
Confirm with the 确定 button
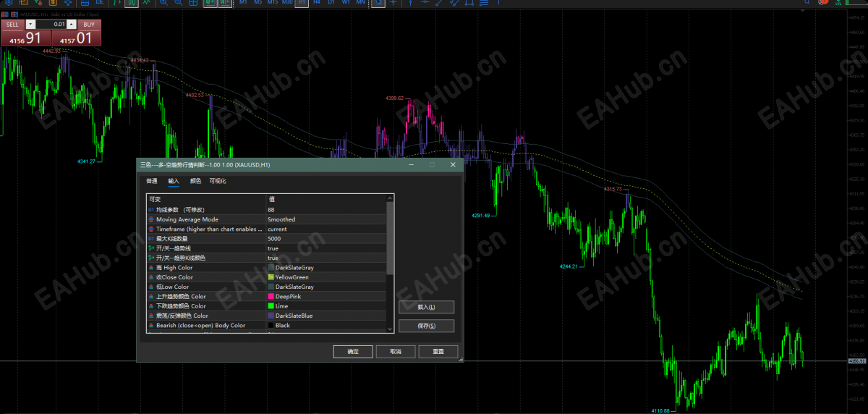(x=353, y=351)
